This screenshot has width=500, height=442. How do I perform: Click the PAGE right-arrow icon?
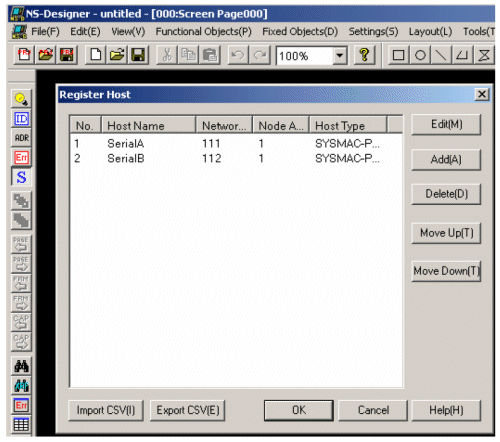point(22,263)
